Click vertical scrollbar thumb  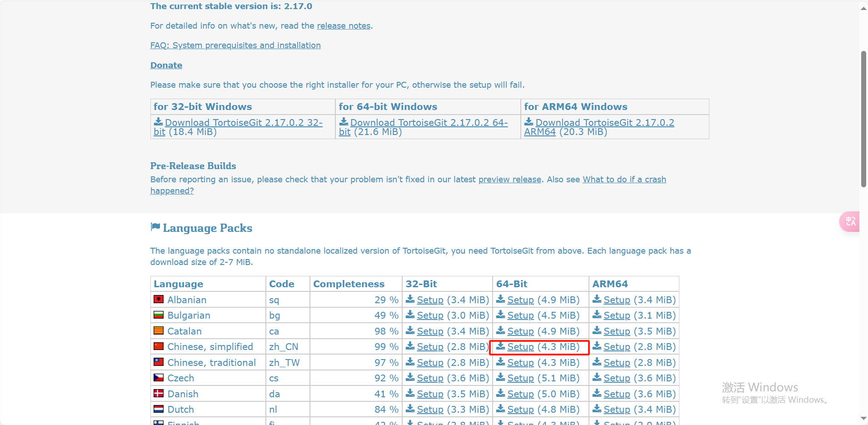pos(863,119)
